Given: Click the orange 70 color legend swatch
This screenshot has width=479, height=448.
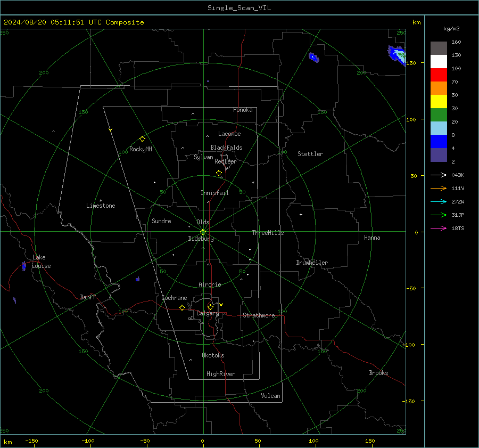Looking at the screenshot, I should 439,88.
